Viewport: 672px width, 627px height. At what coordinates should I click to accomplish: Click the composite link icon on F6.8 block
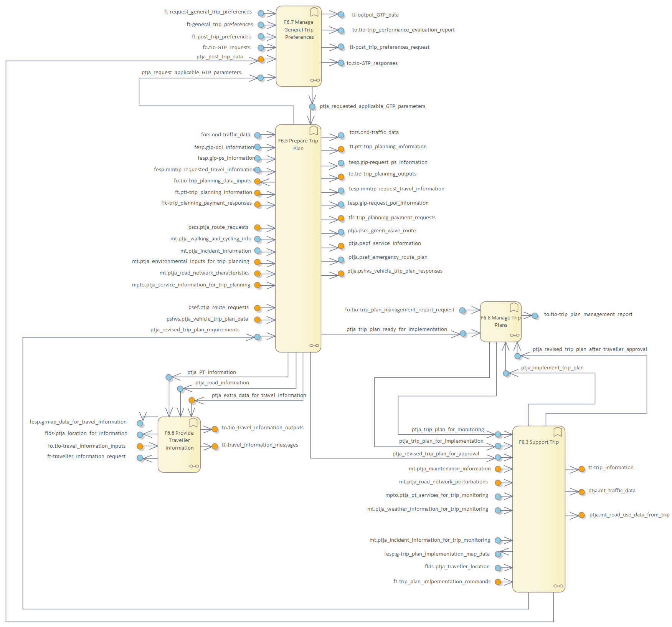point(514,335)
